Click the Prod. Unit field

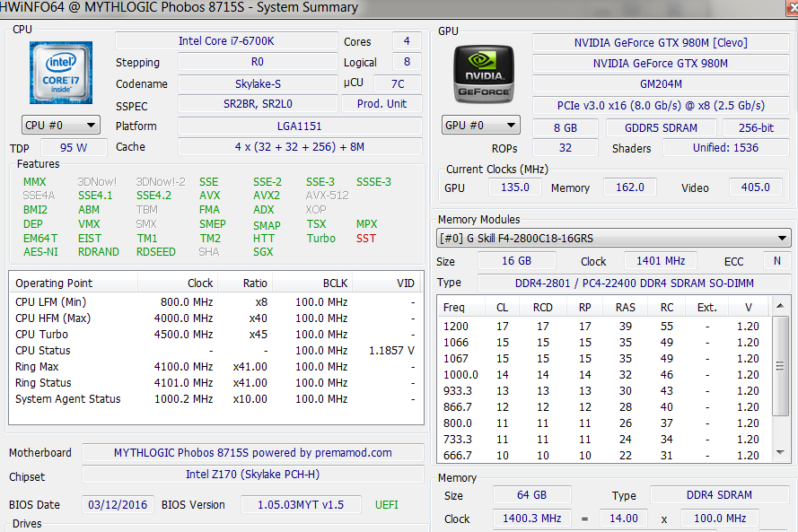[381, 104]
